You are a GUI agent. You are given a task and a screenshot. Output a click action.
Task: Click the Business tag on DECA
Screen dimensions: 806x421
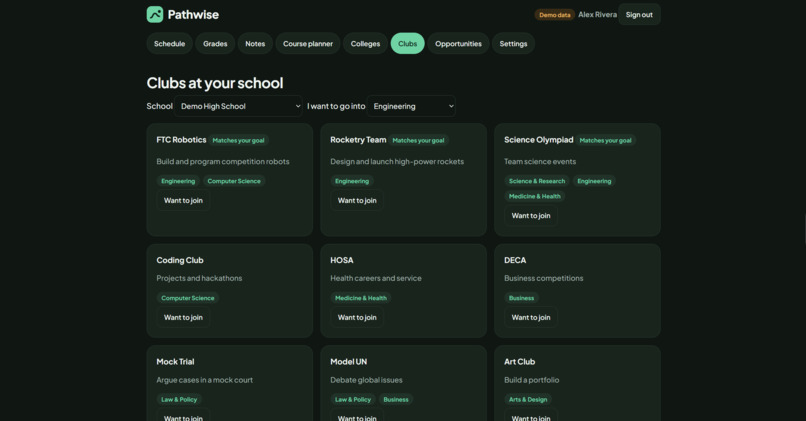point(521,298)
